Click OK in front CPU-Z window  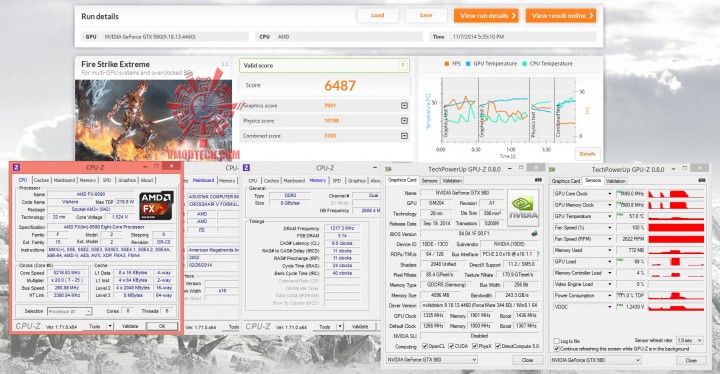pyautogui.click(x=162, y=326)
